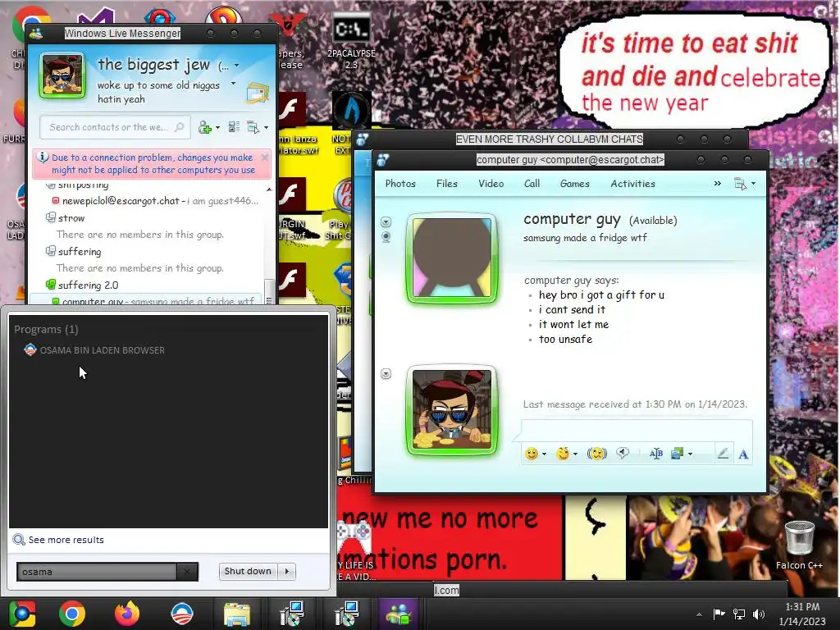The image size is (840, 630).
Task: Open Firefox from the taskbar
Action: tap(127, 614)
